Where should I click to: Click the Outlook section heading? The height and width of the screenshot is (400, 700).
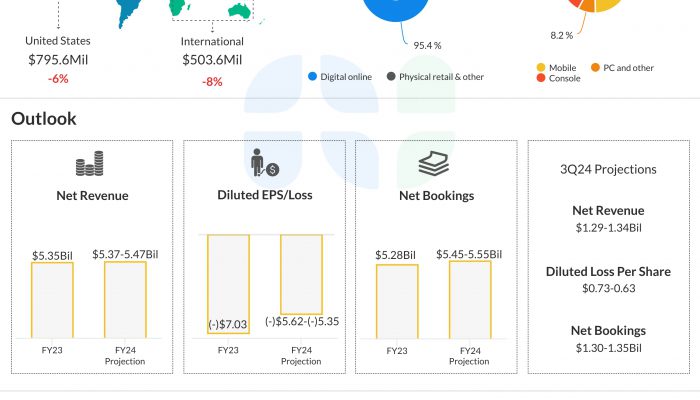pos(44,119)
